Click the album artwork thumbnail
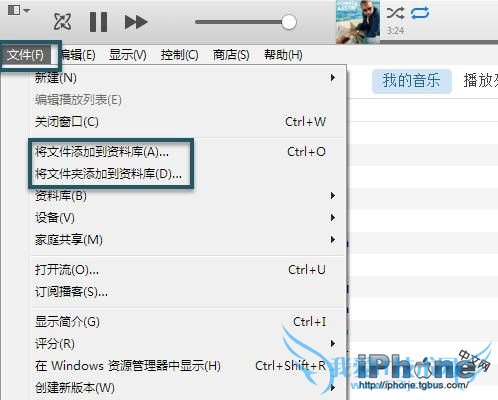498x400 pixels. click(x=358, y=22)
